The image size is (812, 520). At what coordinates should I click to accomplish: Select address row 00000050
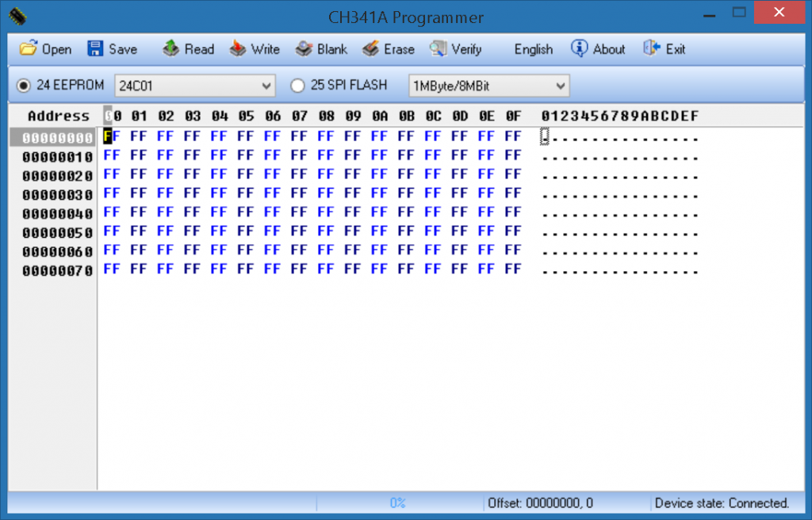click(x=57, y=232)
